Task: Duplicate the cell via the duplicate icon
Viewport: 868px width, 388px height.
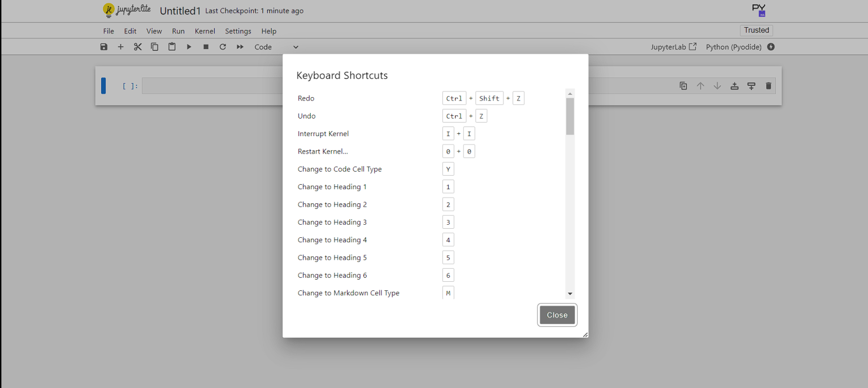Action: click(683, 86)
